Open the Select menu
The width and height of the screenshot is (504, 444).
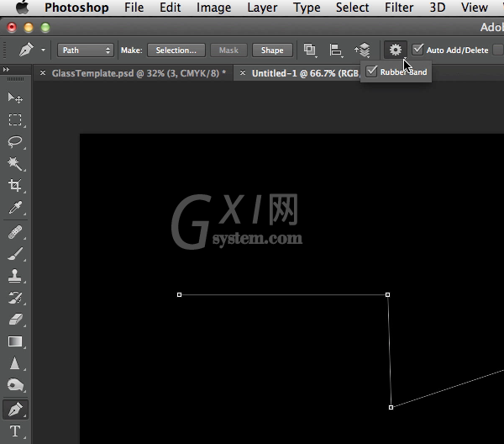click(352, 8)
